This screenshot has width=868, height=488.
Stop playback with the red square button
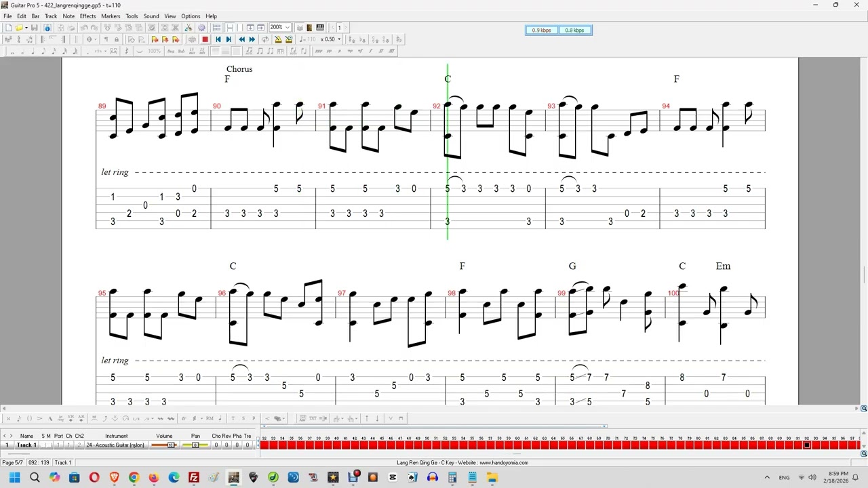[x=205, y=39]
